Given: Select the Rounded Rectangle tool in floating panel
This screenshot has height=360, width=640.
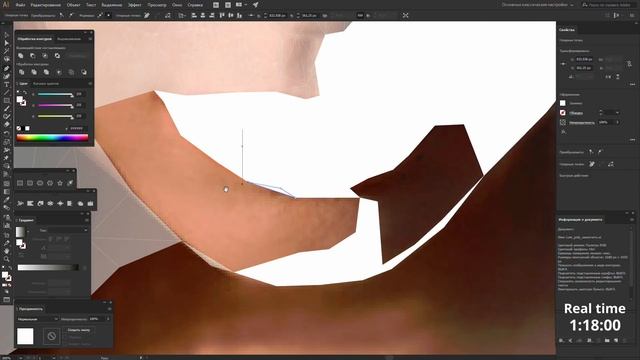Looking at the screenshot, I should (x=30, y=183).
